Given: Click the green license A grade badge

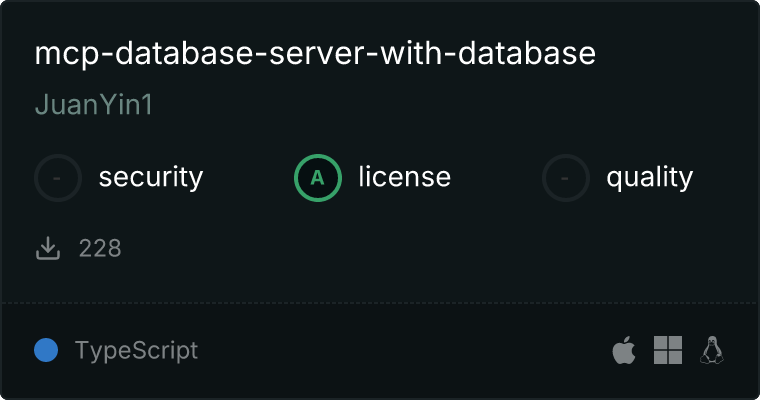Looking at the screenshot, I should click(x=318, y=178).
